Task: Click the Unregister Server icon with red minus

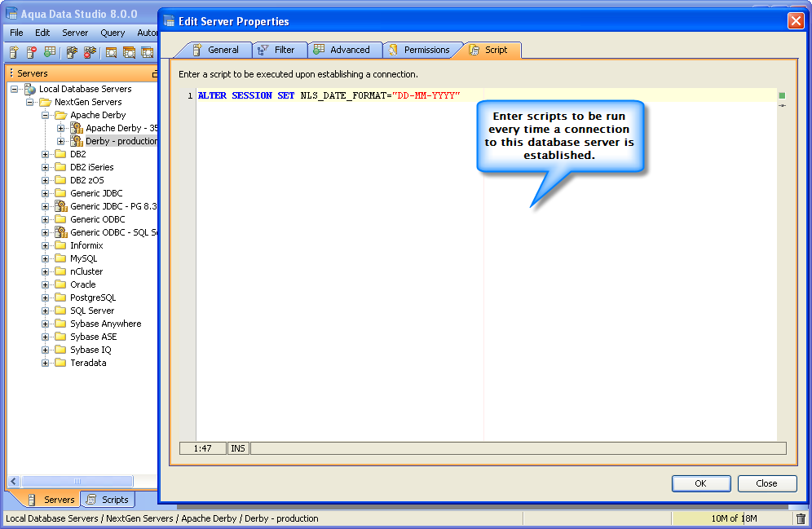Action: [x=31, y=52]
